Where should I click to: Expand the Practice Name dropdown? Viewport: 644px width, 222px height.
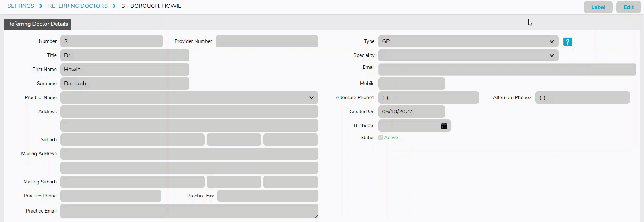click(189, 98)
